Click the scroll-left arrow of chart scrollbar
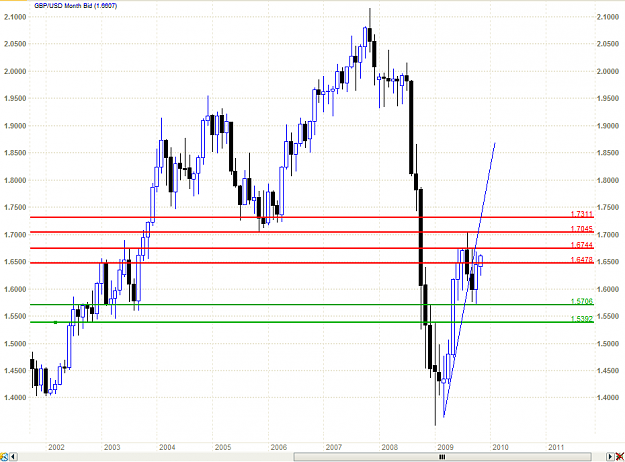 coord(13,456)
